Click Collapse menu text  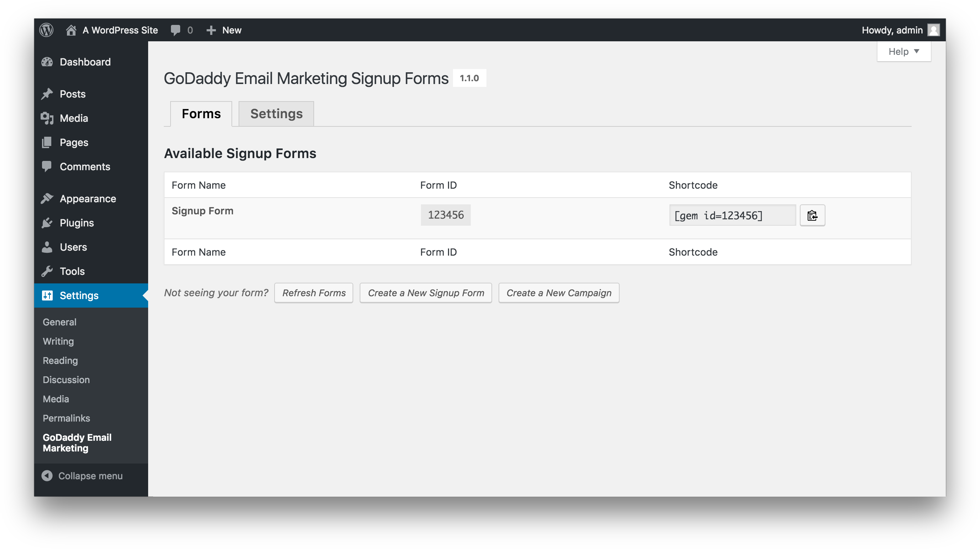[90, 476]
